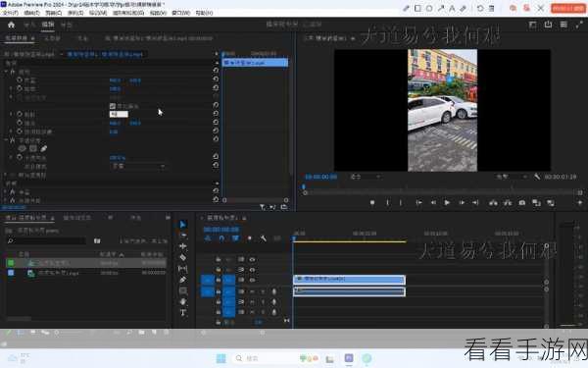Screen dimensions: 588x368
Task: Select the Razor tool
Action: pos(183,257)
